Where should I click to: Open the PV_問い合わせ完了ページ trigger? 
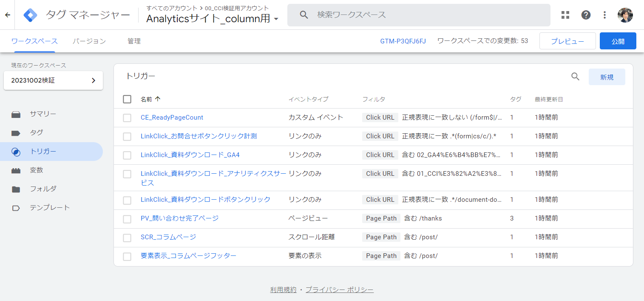[x=179, y=218]
